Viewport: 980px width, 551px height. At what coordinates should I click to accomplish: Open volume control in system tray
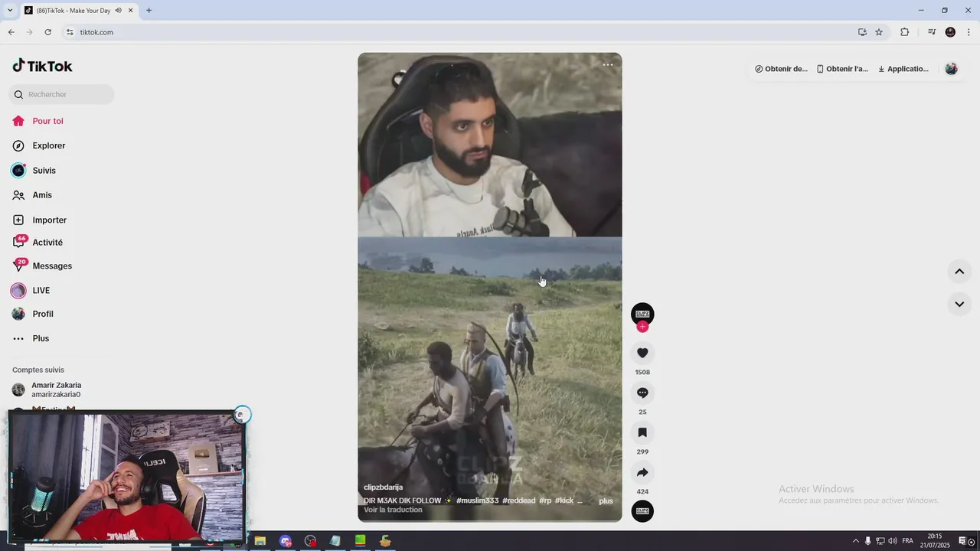[x=892, y=541]
